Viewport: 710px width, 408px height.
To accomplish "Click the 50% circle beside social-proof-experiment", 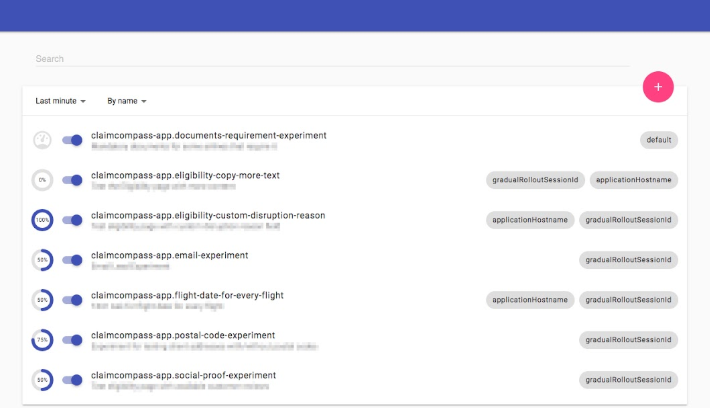I will point(42,380).
